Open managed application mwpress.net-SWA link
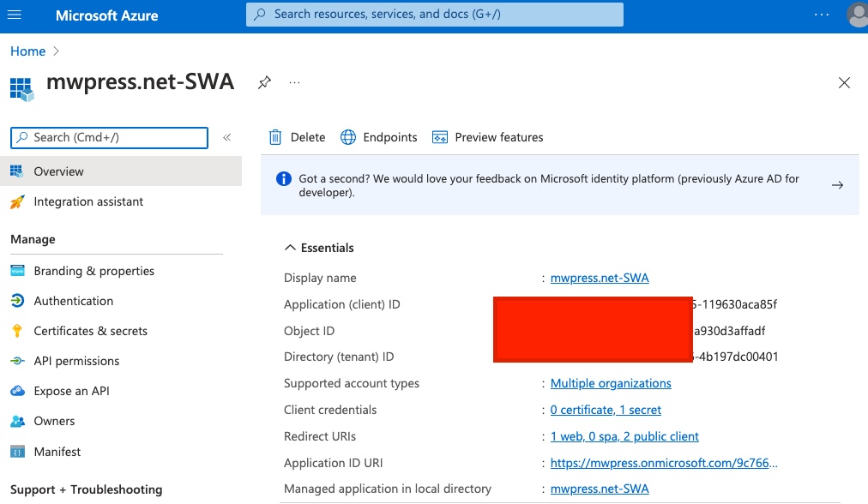Viewport: 868px width, 504px height. tap(600, 489)
